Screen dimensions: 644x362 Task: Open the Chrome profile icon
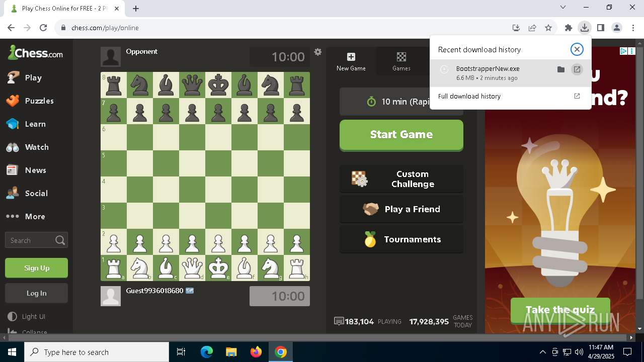pos(617,28)
